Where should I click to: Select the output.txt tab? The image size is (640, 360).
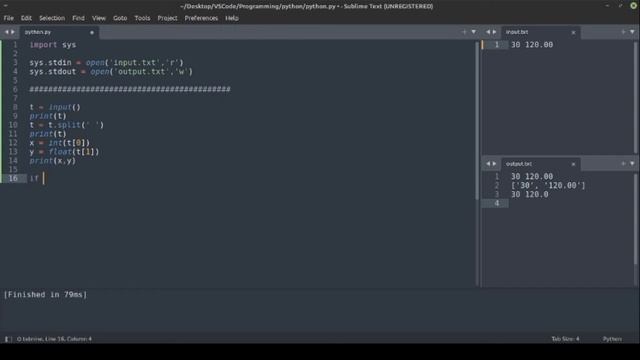coord(540,164)
